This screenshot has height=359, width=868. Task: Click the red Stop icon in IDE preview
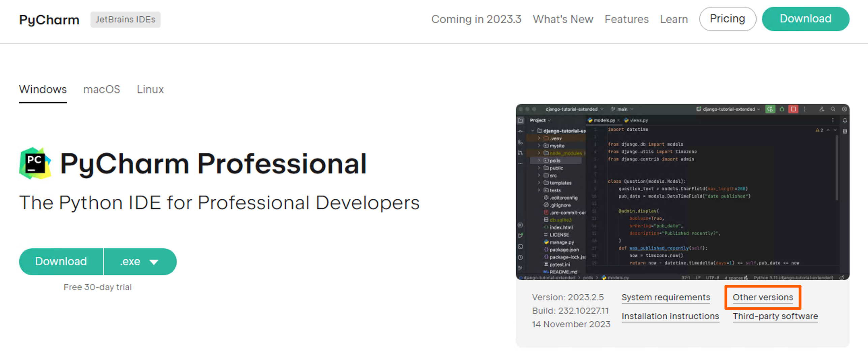pos(793,109)
